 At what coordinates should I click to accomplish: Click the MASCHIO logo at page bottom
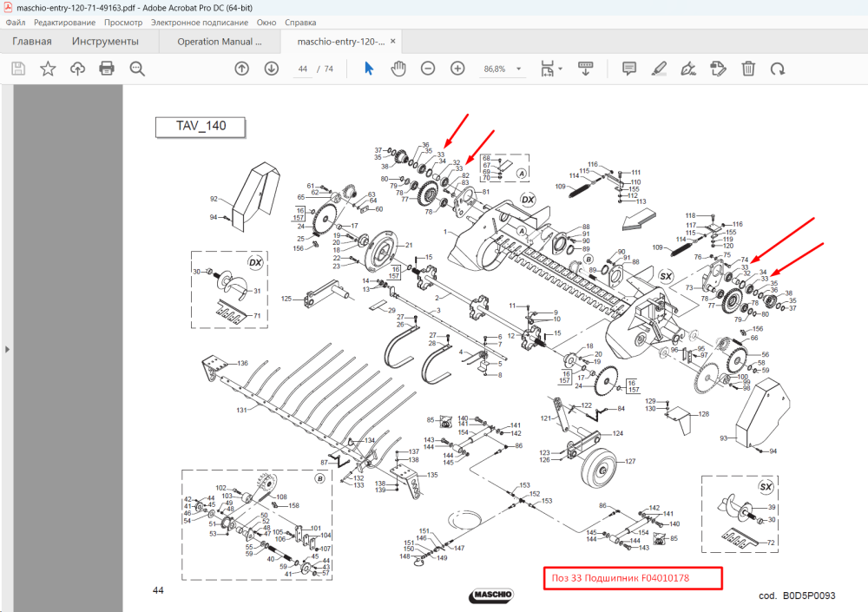pos(491,595)
